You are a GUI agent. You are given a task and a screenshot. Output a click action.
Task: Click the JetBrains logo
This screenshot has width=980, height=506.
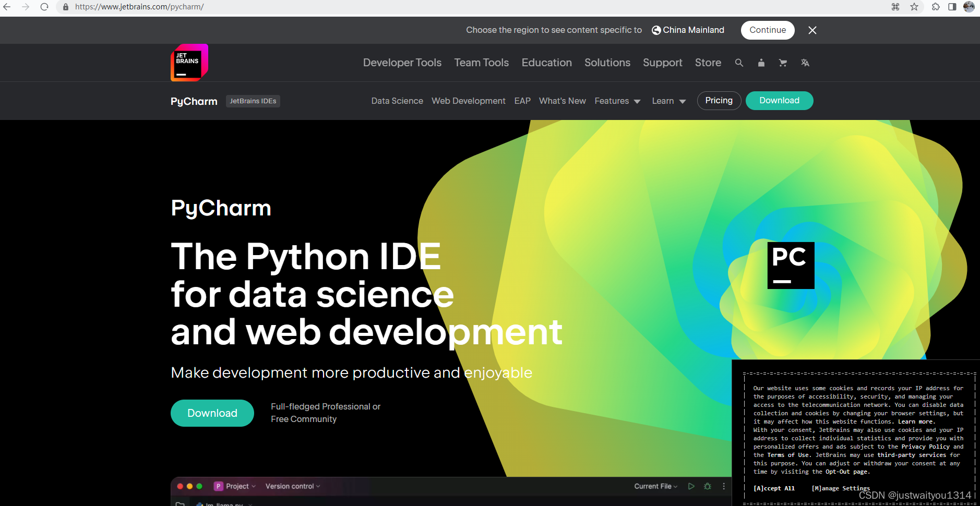(189, 63)
